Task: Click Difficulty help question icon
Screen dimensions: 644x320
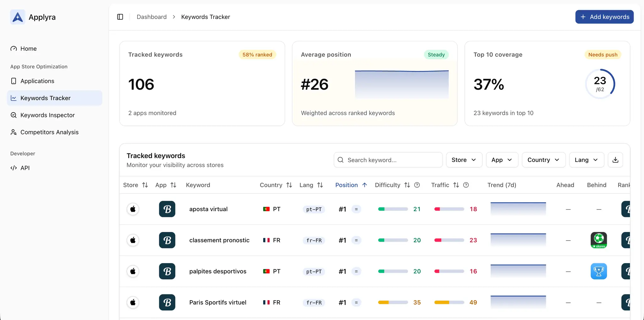Action: (x=417, y=185)
